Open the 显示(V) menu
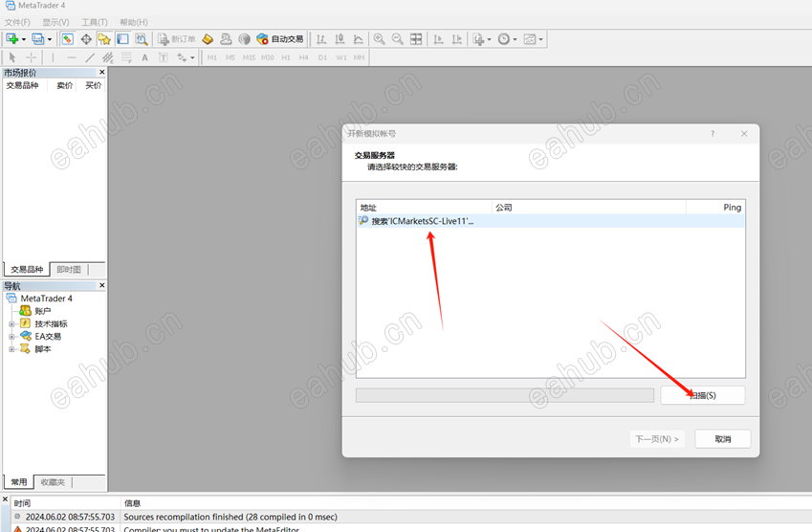 pos(55,22)
